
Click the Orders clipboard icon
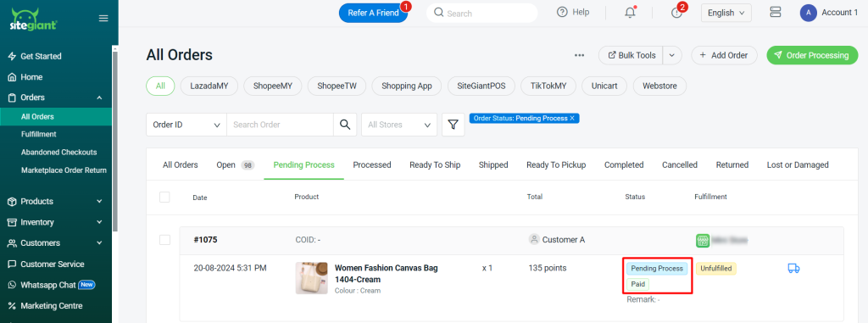[x=12, y=97]
